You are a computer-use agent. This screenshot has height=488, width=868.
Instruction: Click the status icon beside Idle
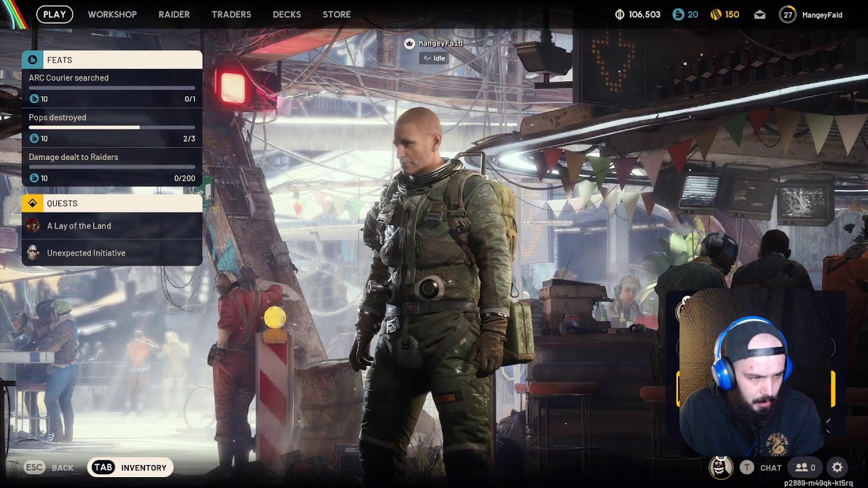(427, 58)
